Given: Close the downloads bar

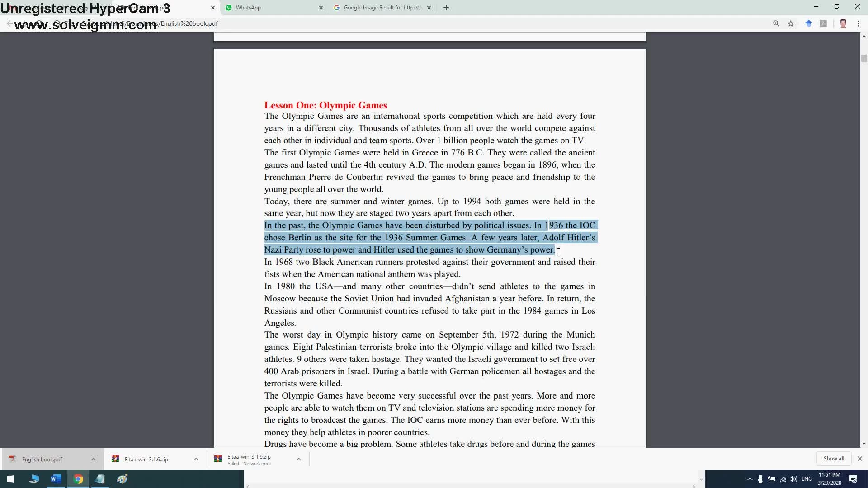Looking at the screenshot, I should (859, 459).
